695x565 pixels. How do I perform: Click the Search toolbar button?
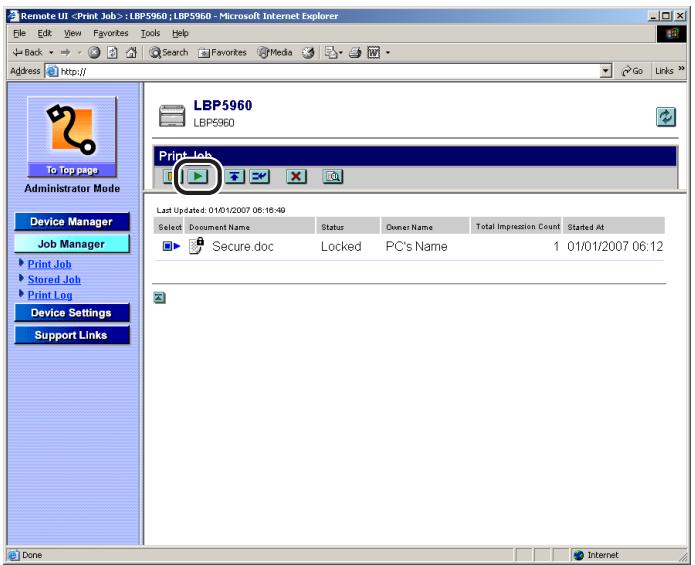tap(168, 52)
